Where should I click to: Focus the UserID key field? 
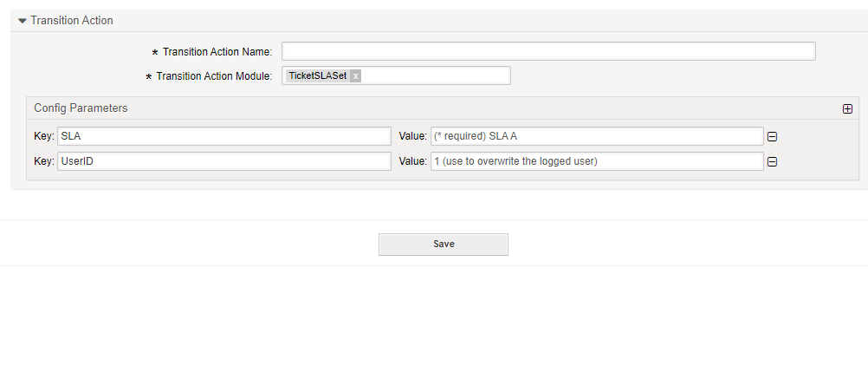(x=224, y=161)
